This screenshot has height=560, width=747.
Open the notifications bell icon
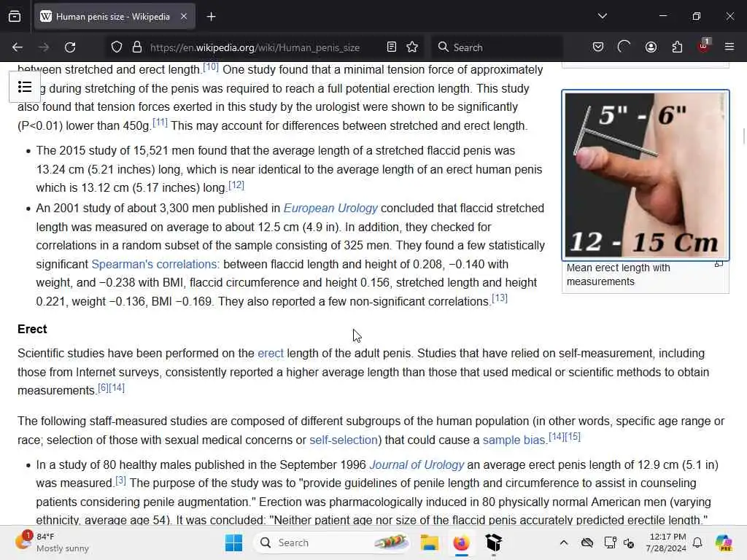pos(697,542)
